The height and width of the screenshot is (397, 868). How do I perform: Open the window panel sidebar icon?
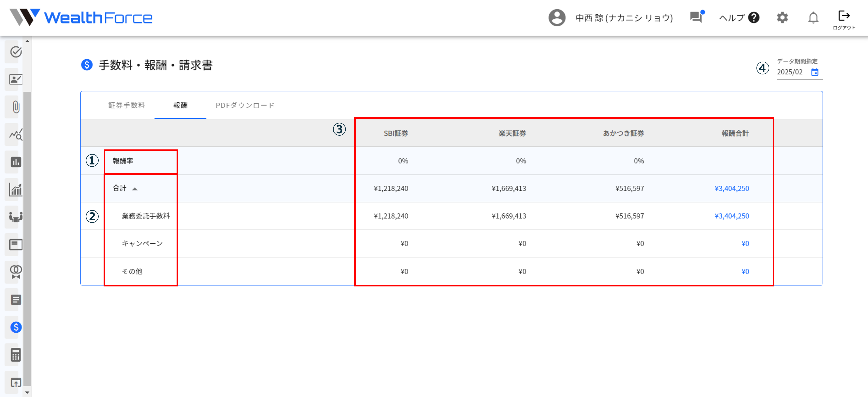16,245
